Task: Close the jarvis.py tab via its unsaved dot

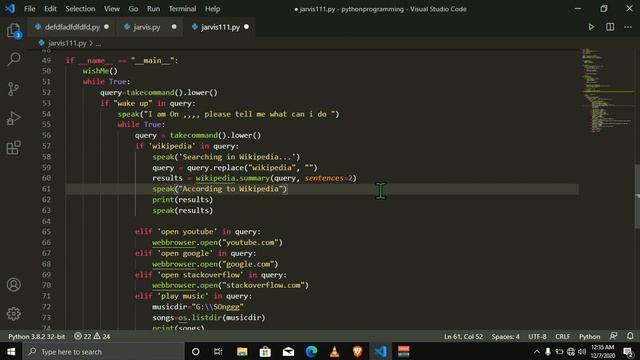Action: (x=174, y=27)
